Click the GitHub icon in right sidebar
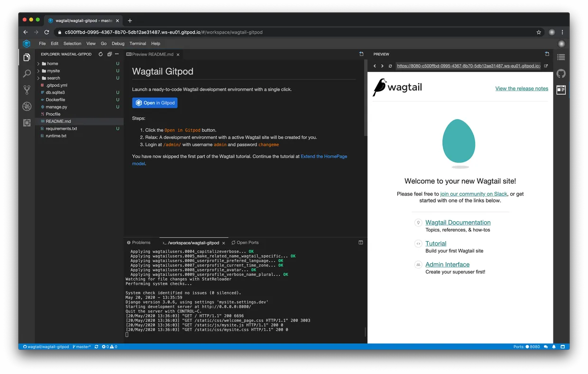Image resolution: width=588 pixels, height=374 pixels. [561, 73]
